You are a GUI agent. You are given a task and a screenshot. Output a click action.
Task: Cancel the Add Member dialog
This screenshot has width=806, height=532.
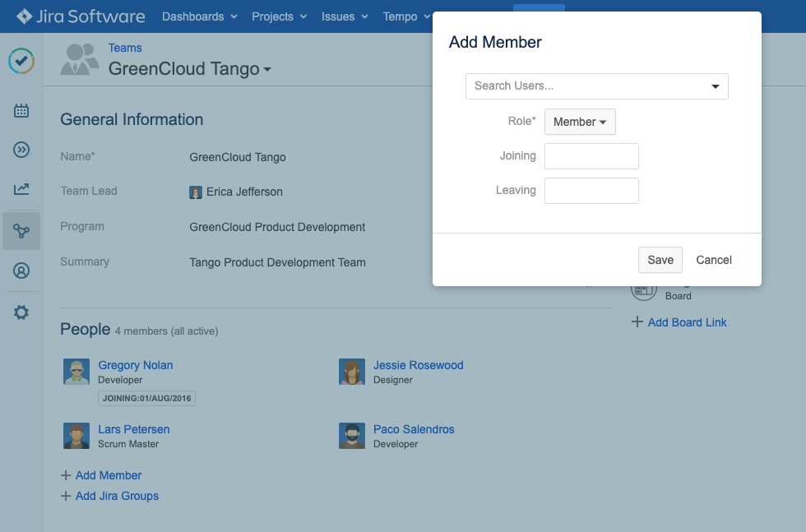click(x=713, y=260)
